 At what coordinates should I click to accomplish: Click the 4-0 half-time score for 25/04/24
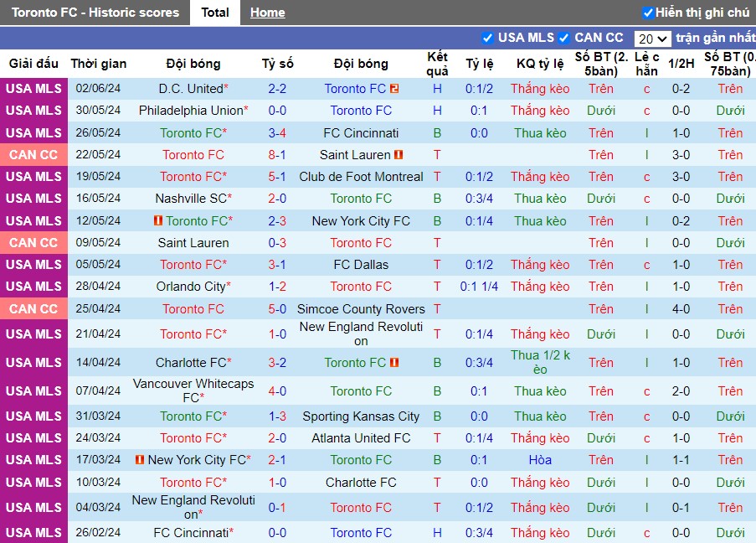[681, 309]
